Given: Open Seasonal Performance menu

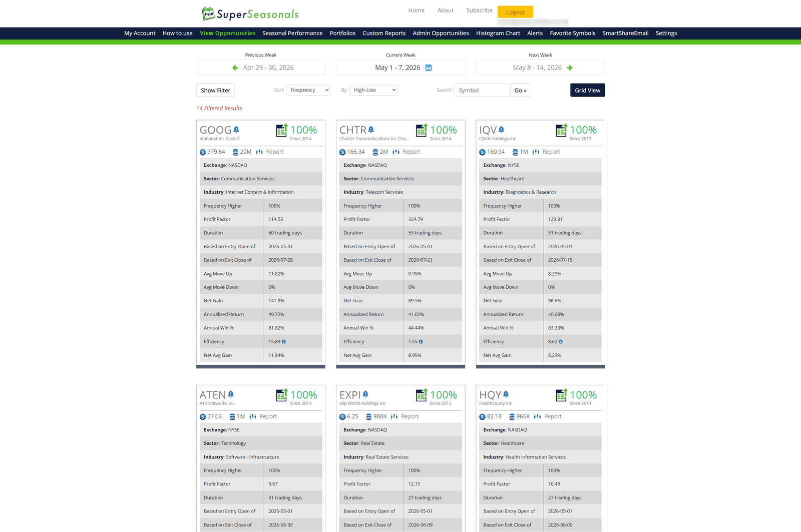Looking at the screenshot, I should pyautogui.click(x=292, y=34).
